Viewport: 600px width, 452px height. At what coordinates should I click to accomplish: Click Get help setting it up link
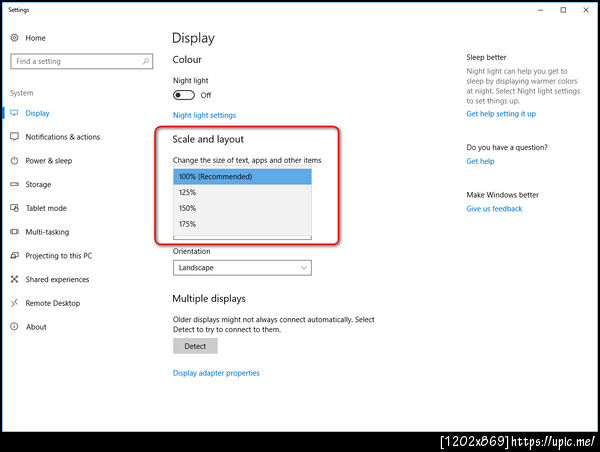501,114
